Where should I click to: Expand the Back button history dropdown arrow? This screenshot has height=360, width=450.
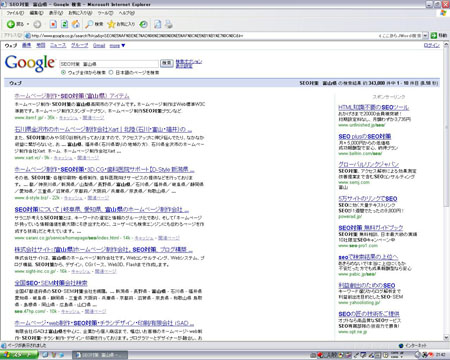28,24
